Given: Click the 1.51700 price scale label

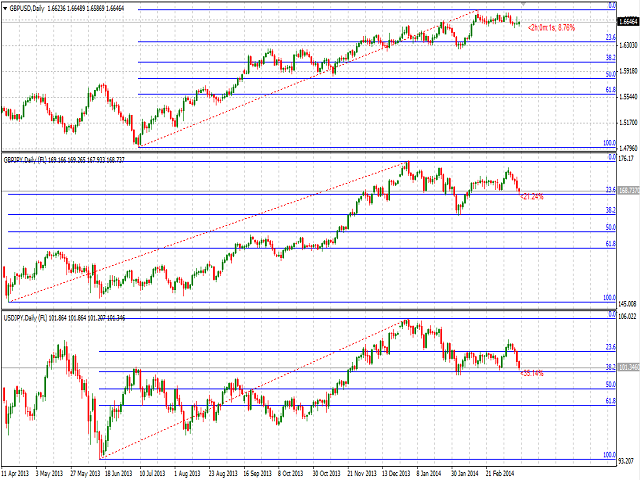Looking at the screenshot, I should tap(628, 122).
